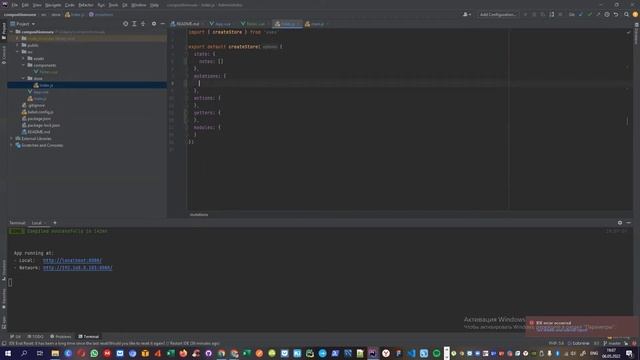
Task: Select package.json in project tree
Action: click(x=36, y=119)
